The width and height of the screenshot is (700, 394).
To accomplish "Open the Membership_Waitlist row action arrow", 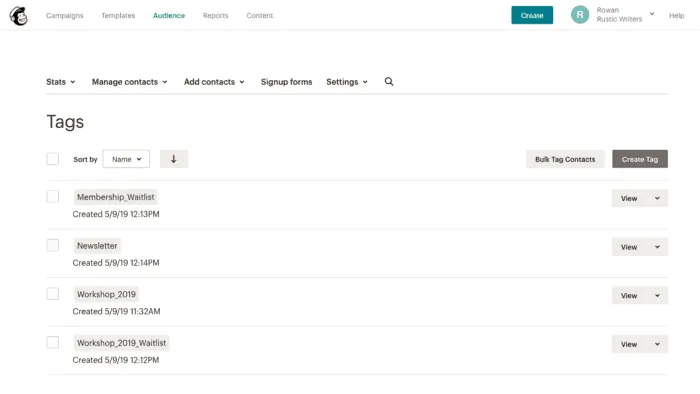I will [x=657, y=198].
